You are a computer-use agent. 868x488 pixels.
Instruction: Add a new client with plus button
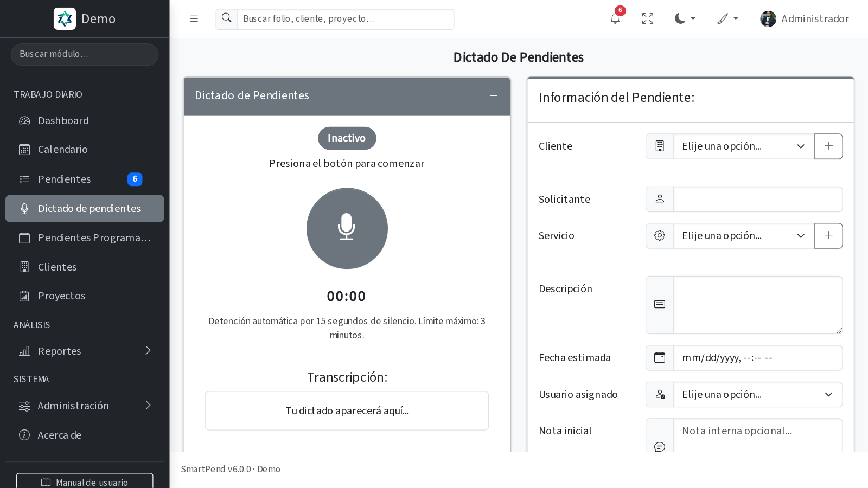pyautogui.click(x=828, y=146)
